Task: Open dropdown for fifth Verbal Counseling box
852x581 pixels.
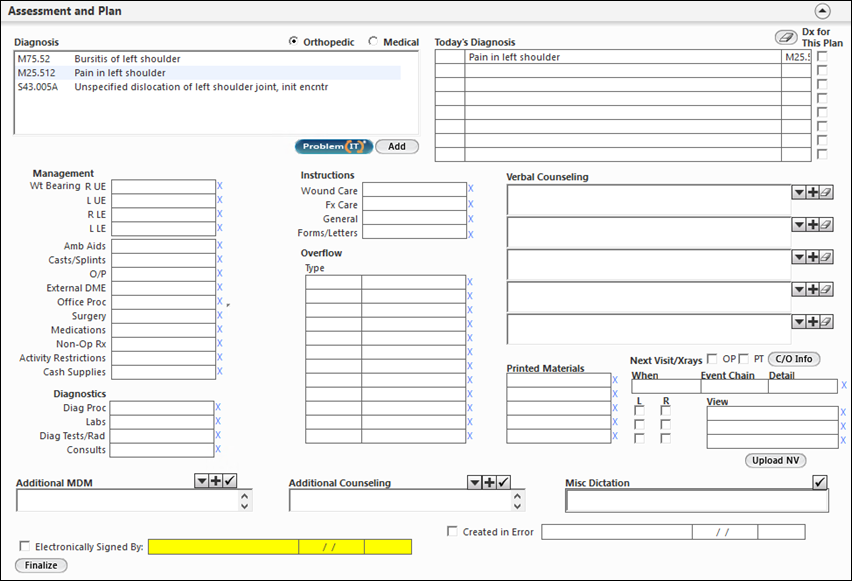Action: 799,322
